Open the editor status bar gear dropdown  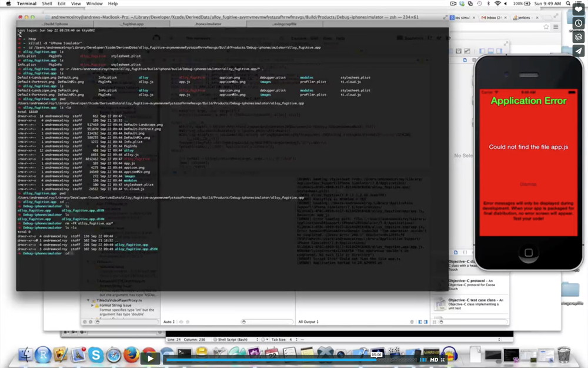[x=265, y=340]
